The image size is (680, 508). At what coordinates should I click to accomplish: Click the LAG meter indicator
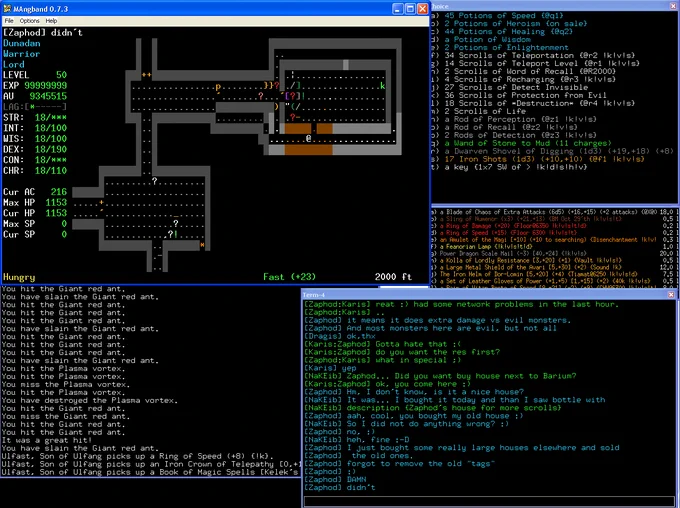35,107
